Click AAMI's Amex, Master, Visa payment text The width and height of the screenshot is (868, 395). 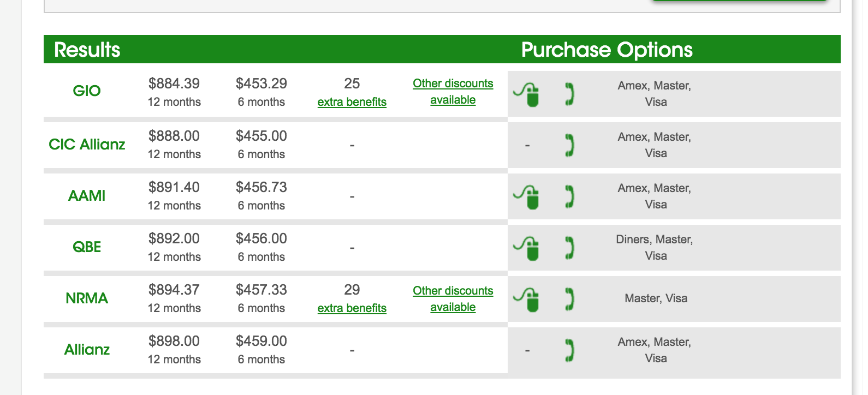point(655,196)
